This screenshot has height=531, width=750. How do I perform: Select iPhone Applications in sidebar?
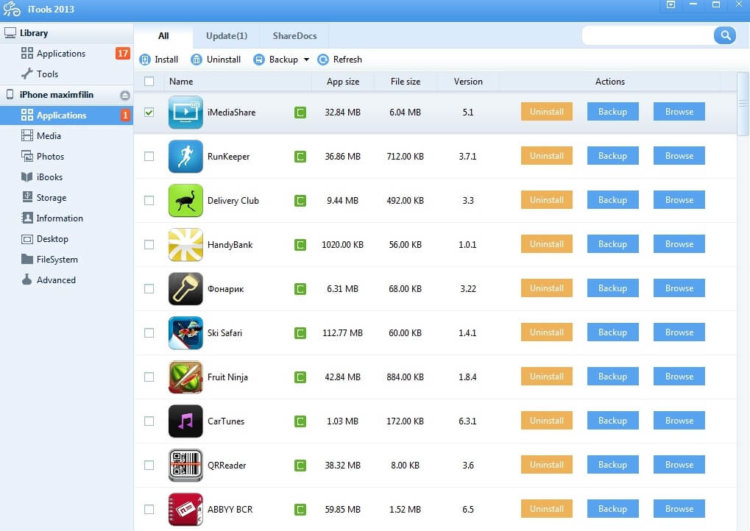coord(66,115)
